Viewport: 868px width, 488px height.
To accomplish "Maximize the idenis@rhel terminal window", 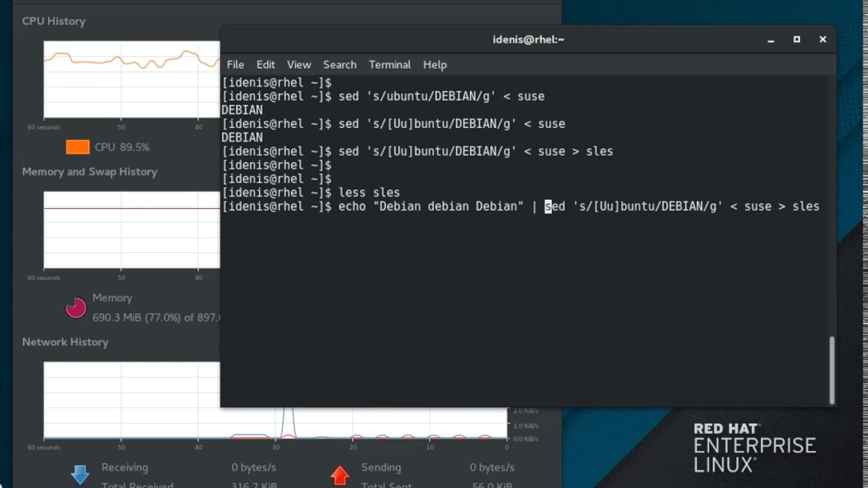I will click(797, 39).
